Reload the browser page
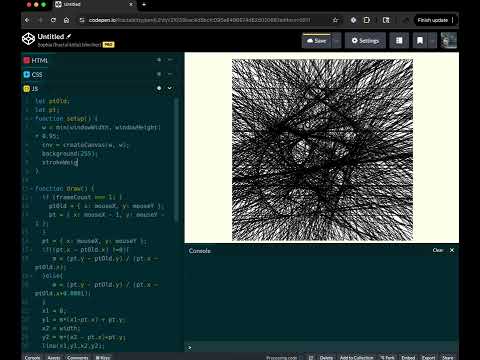 tap(53, 20)
